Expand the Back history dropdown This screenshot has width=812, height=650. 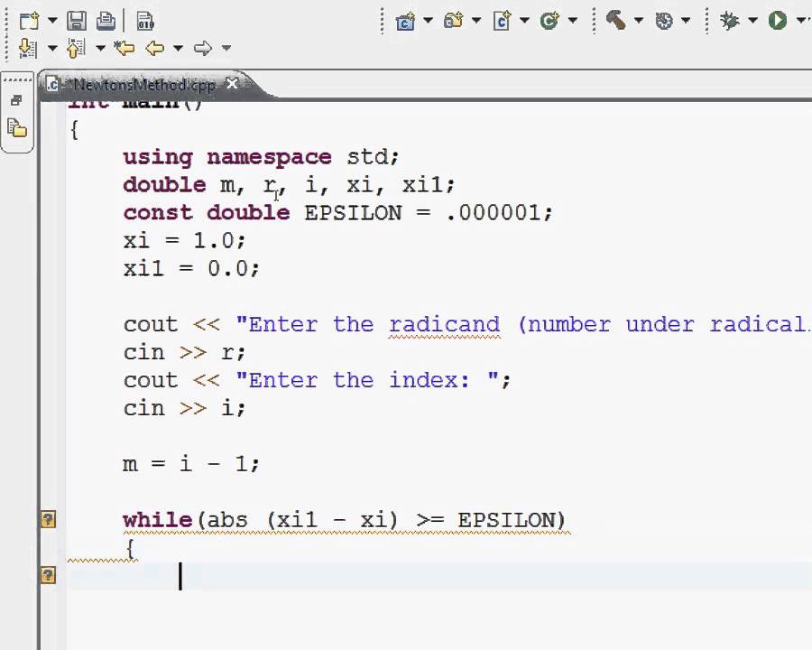(x=178, y=48)
